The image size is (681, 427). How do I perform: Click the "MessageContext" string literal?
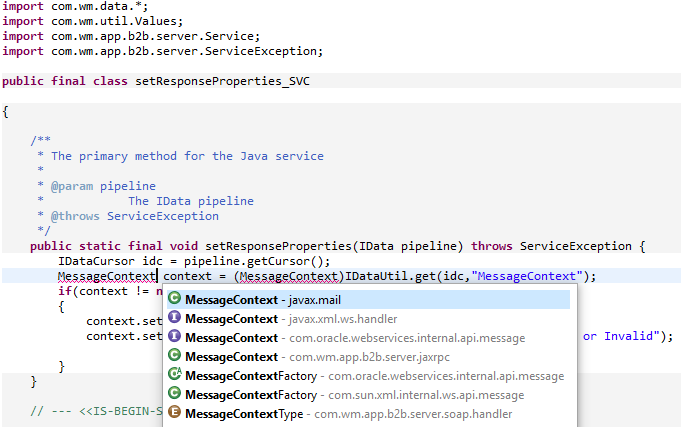(x=529, y=276)
